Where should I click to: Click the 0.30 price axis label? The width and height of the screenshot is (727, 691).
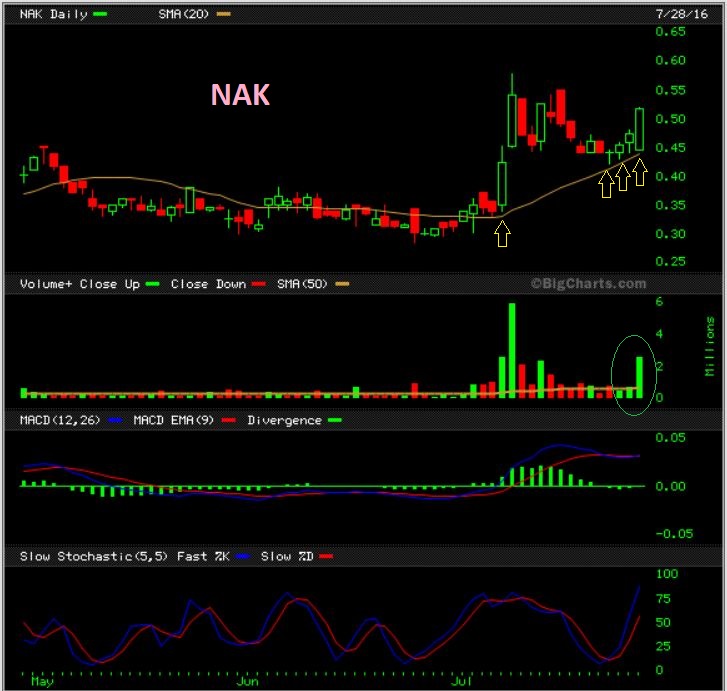coord(670,234)
